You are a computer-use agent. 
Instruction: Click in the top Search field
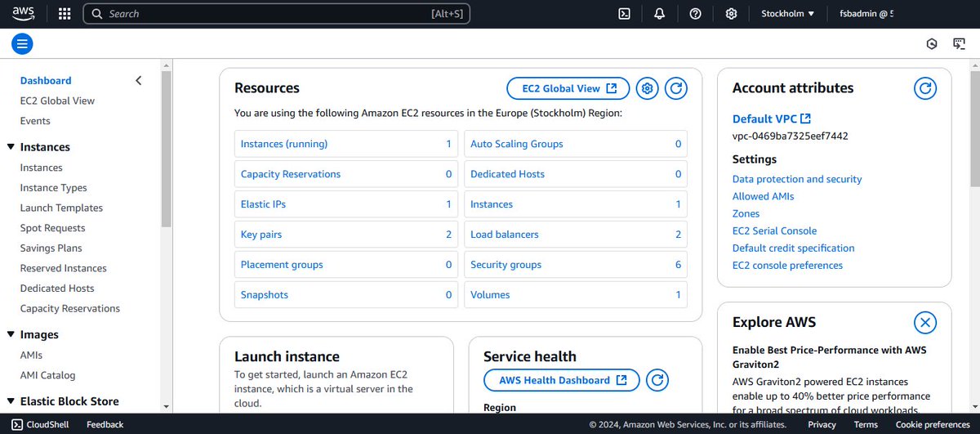[x=277, y=14]
